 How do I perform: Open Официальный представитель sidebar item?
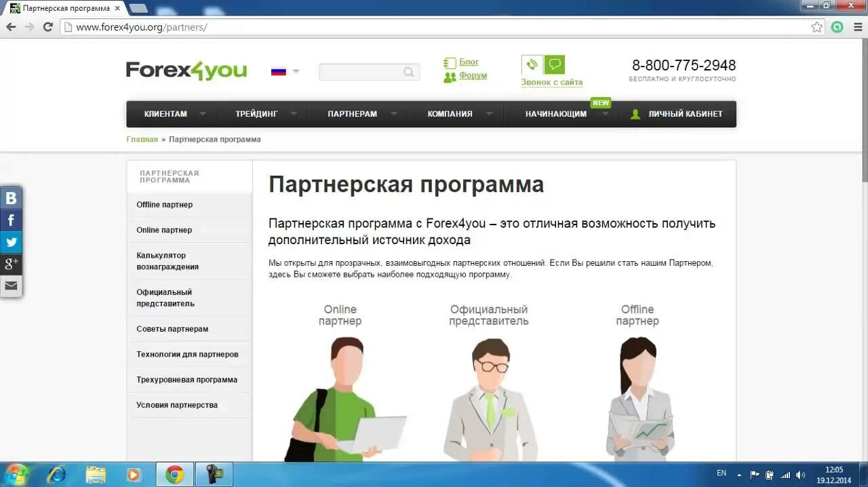189,298
